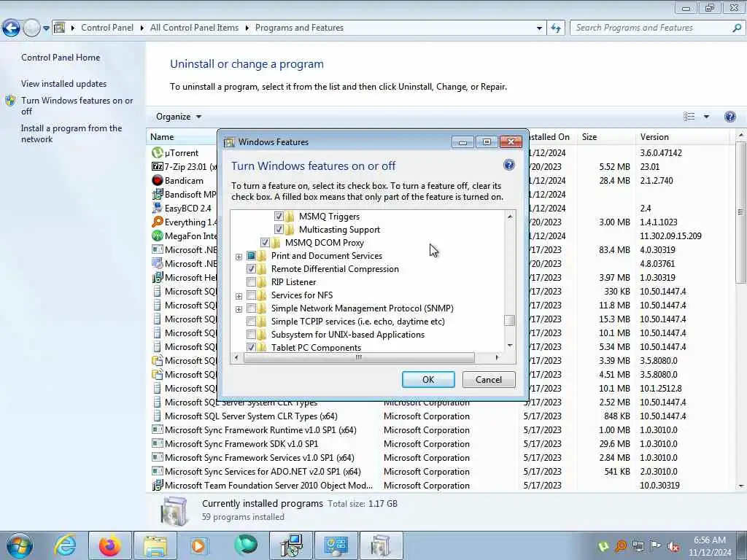Open the Organize dropdown menu

(x=179, y=117)
